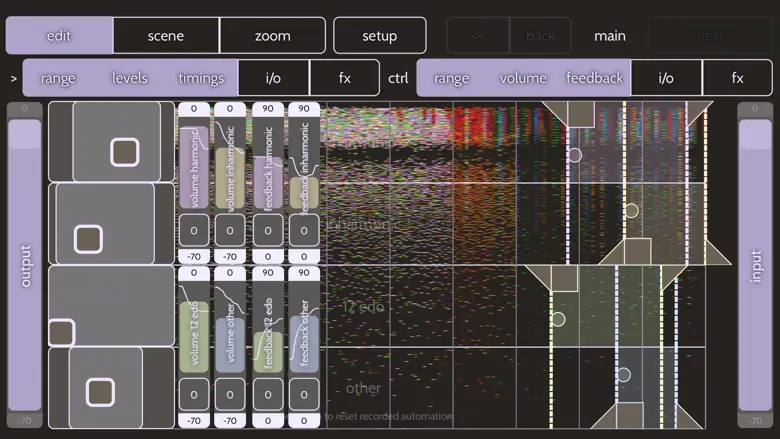Click the bottom XY pad square handle
Screen dimensions: 780x439
100,391
